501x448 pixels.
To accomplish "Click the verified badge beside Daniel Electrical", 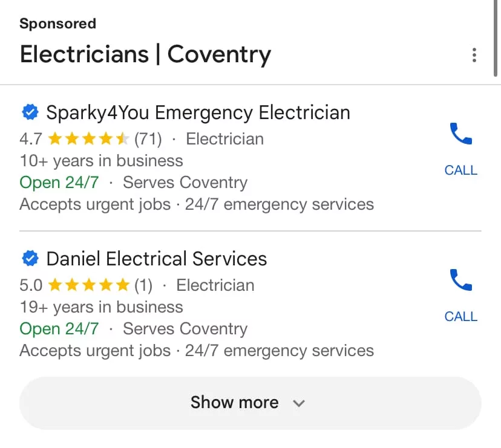I will click(30, 258).
